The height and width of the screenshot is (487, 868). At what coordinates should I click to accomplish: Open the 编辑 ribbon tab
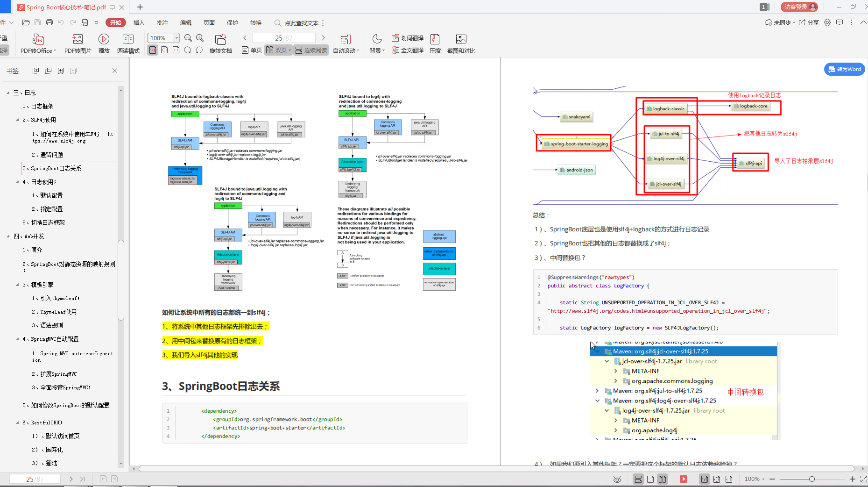(186, 22)
